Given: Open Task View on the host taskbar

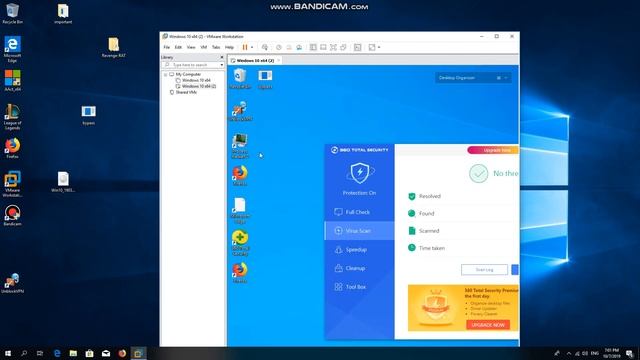Looking at the screenshot, I should click(x=40, y=353).
